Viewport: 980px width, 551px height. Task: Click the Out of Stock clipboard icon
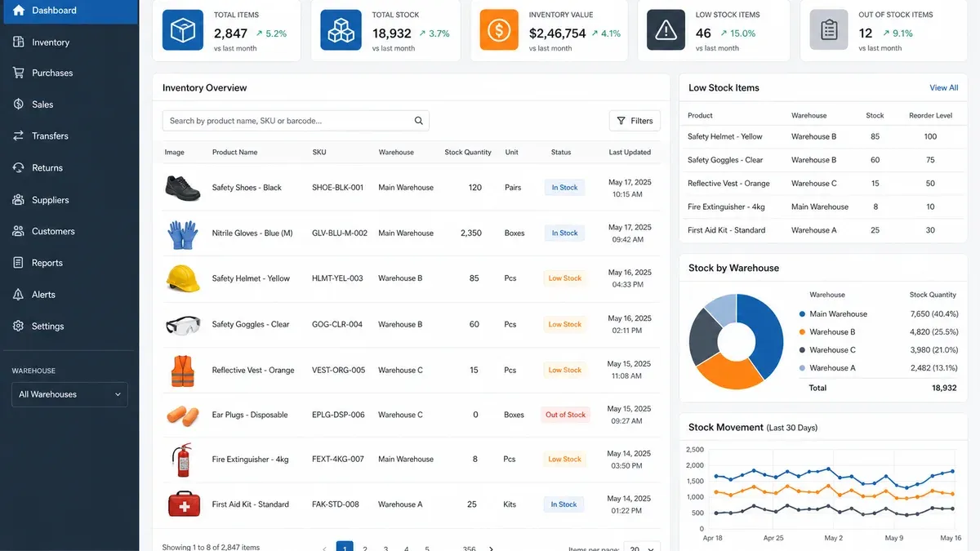[829, 30]
